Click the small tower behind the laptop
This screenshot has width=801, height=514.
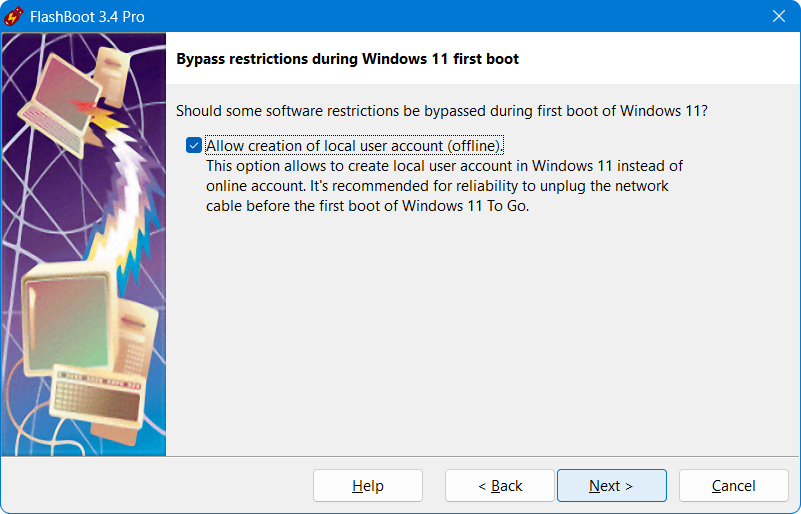tap(111, 62)
